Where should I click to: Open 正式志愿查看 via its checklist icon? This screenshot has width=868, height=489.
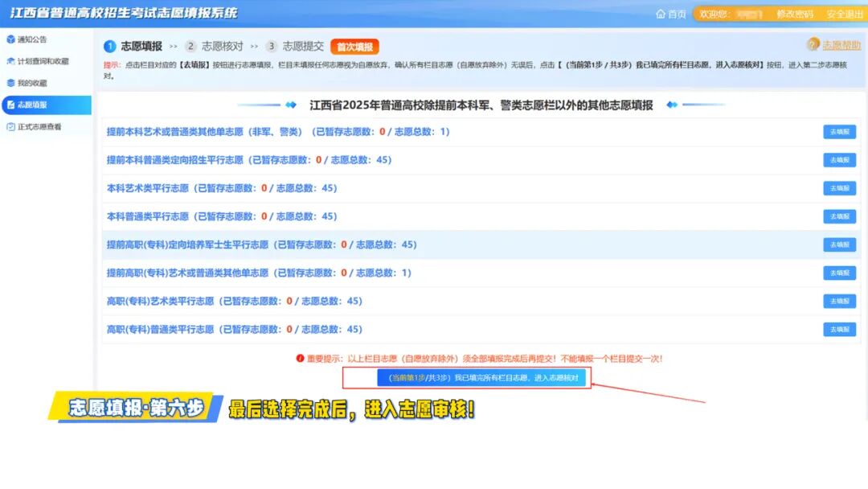10,127
